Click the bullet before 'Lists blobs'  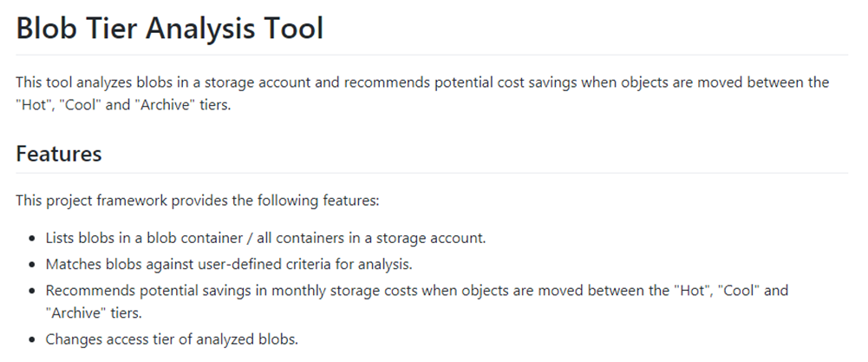point(35,239)
